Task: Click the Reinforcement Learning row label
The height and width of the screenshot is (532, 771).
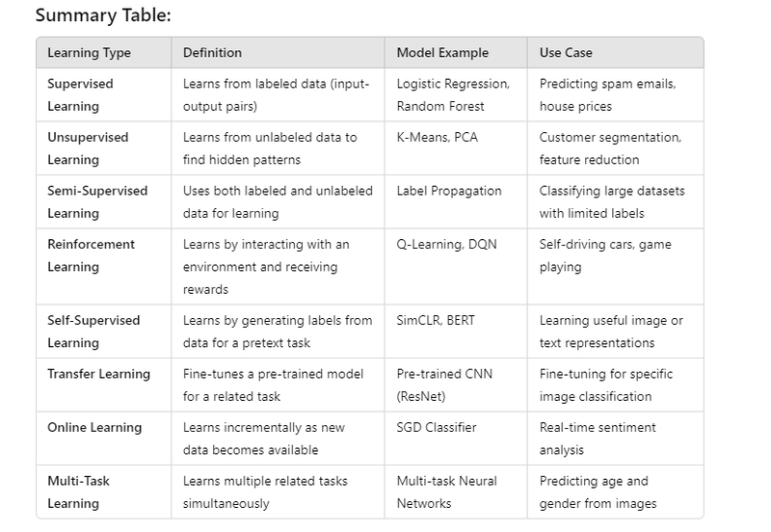Action: [91, 255]
